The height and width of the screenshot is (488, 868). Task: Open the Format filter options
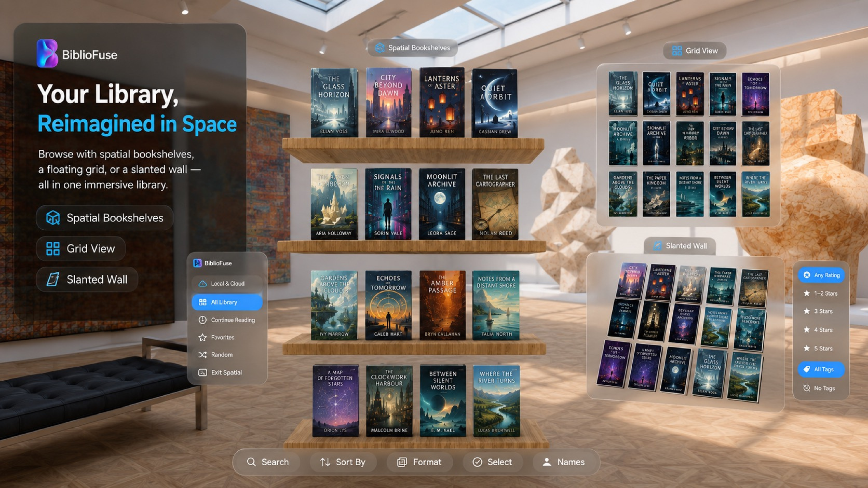click(420, 462)
